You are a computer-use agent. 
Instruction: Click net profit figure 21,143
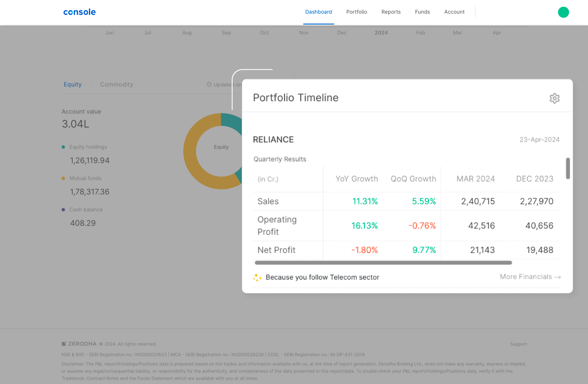click(x=482, y=250)
